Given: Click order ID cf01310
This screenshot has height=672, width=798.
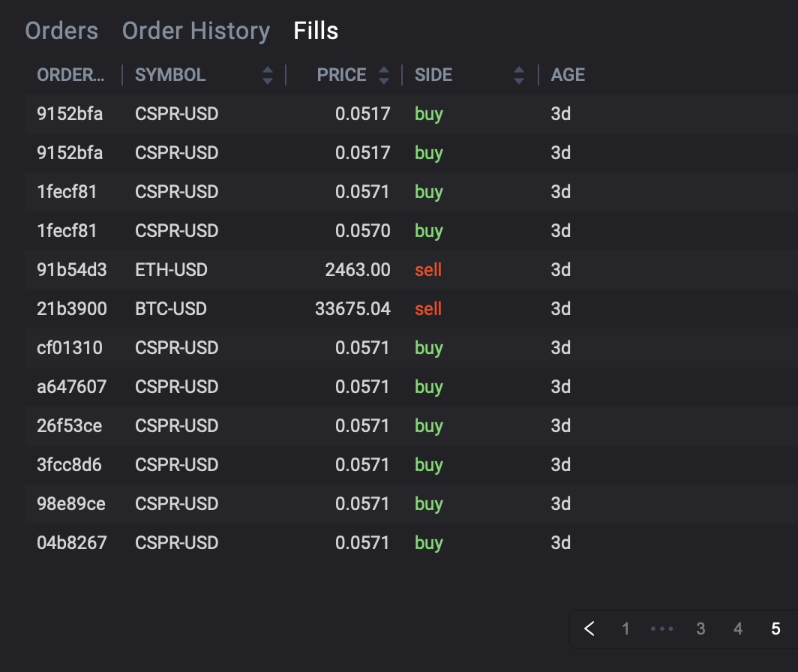Looking at the screenshot, I should tap(70, 348).
